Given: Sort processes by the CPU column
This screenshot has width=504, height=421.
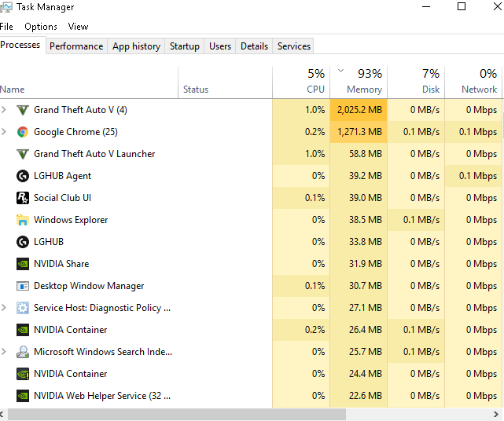Looking at the screenshot, I should coord(315,90).
